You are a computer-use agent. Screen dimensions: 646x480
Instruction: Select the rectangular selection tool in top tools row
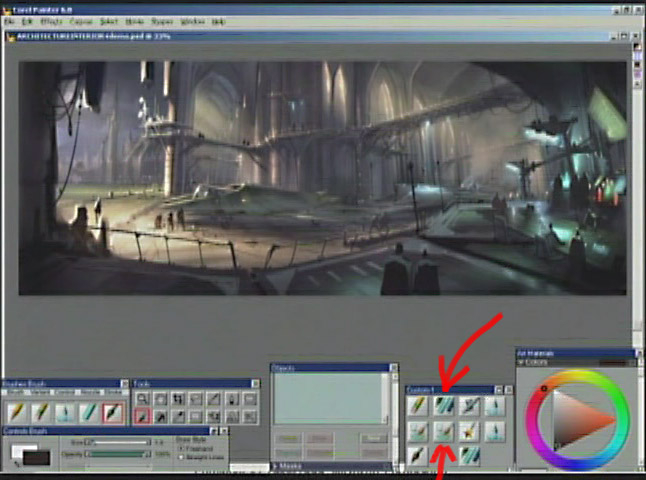[249, 398]
